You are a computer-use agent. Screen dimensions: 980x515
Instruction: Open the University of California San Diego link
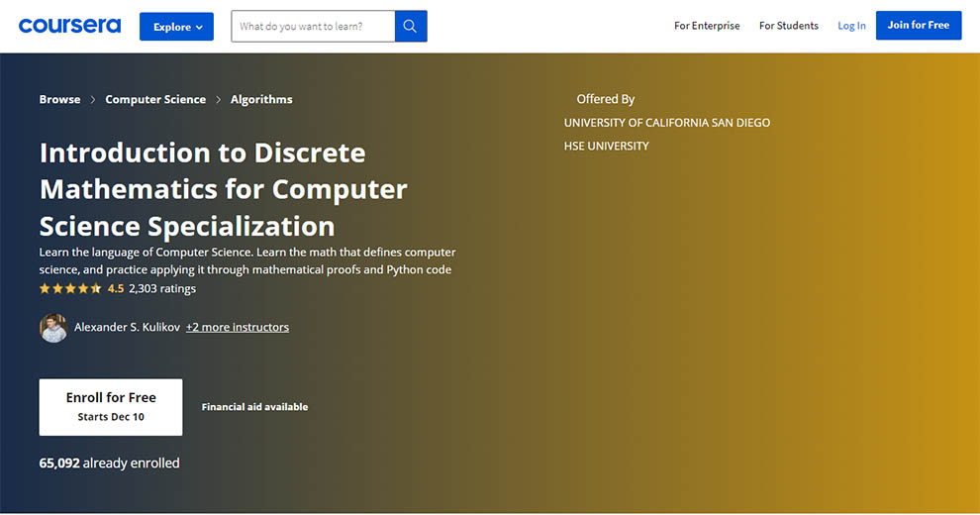(666, 123)
